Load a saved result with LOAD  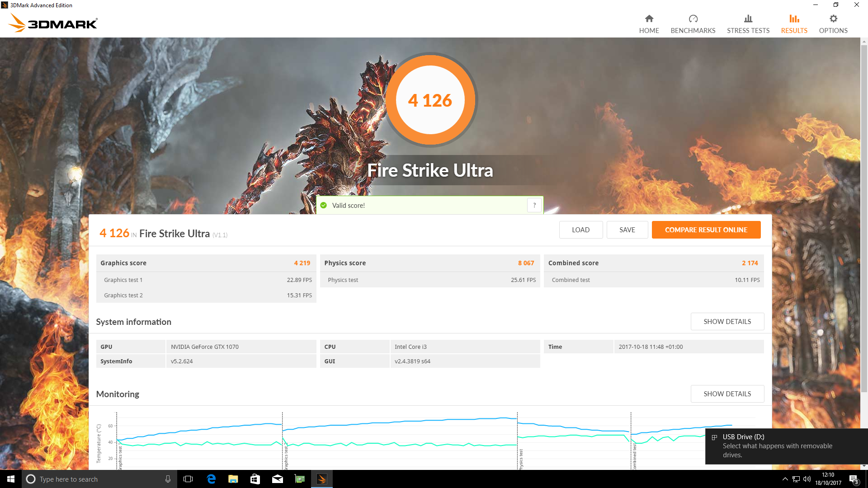click(580, 230)
